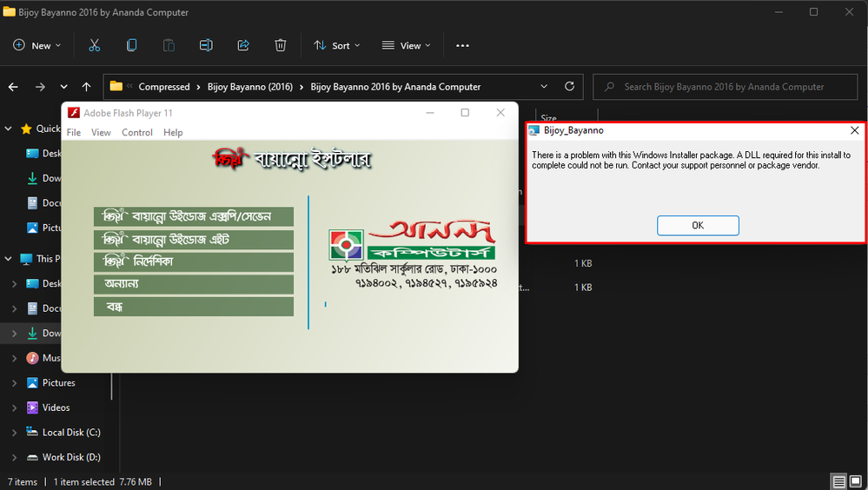Click the Compressed breadcrumb in address bar
This screenshot has width=868, height=490.
164,87
